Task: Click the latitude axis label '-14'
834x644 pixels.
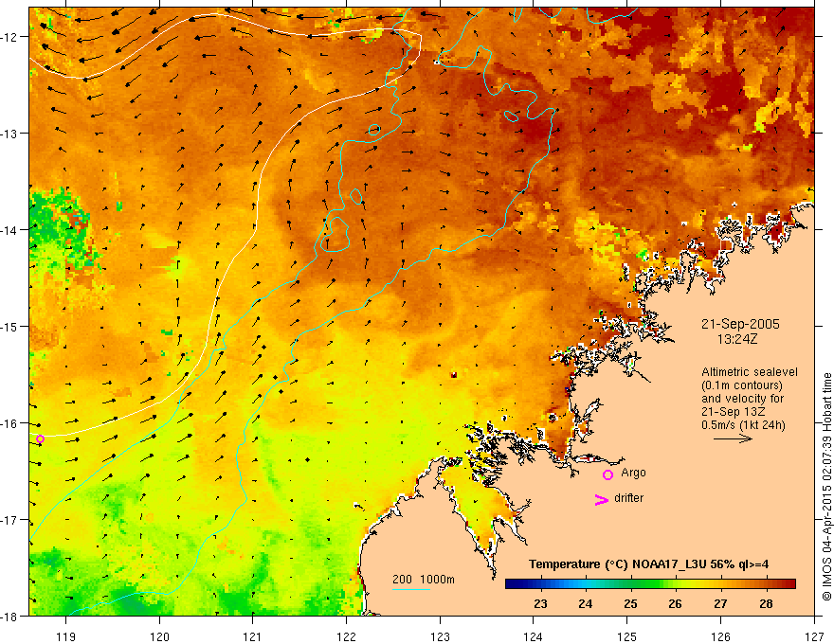Action: tap(10, 230)
